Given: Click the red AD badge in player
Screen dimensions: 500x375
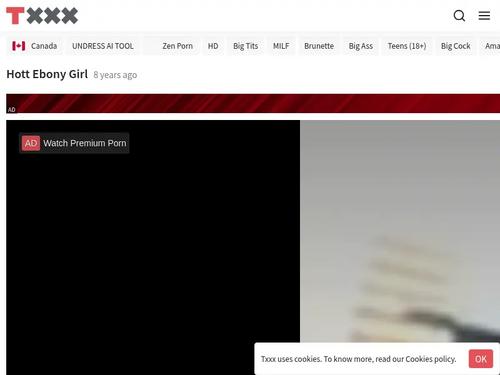Looking at the screenshot, I should (x=31, y=143).
